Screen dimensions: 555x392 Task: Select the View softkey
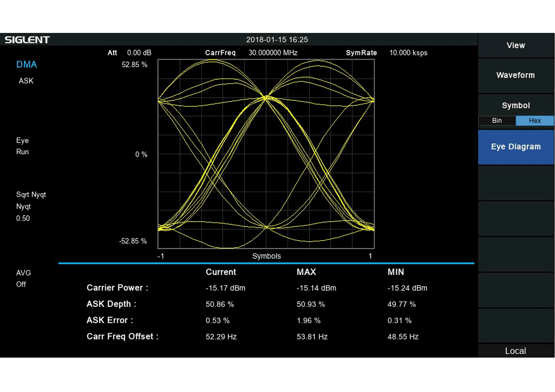(x=516, y=45)
